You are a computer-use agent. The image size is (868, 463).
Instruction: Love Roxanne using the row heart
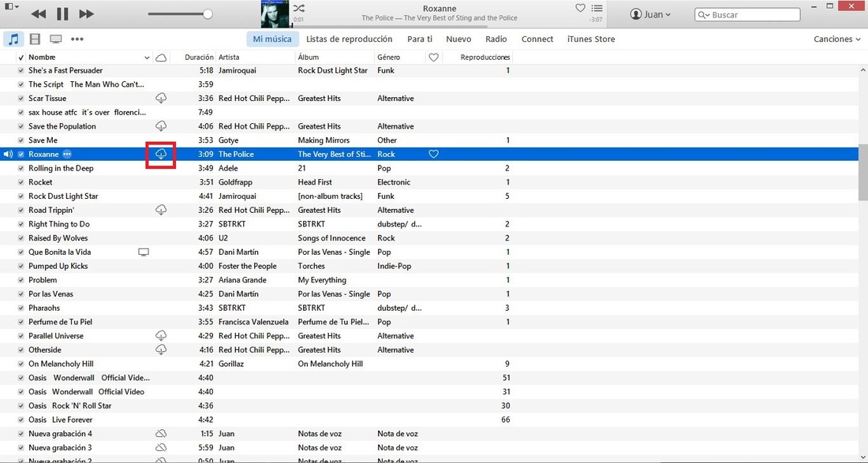[433, 155]
